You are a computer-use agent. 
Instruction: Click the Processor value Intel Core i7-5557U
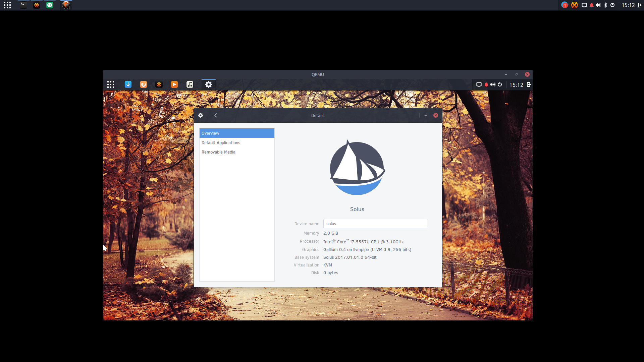pyautogui.click(x=363, y=241)
